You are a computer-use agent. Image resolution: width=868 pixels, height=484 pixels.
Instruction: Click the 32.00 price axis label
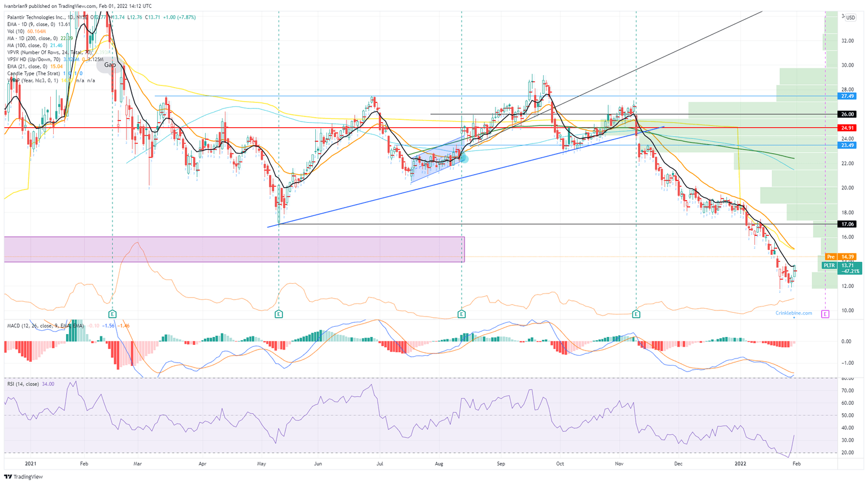point(847,41)
